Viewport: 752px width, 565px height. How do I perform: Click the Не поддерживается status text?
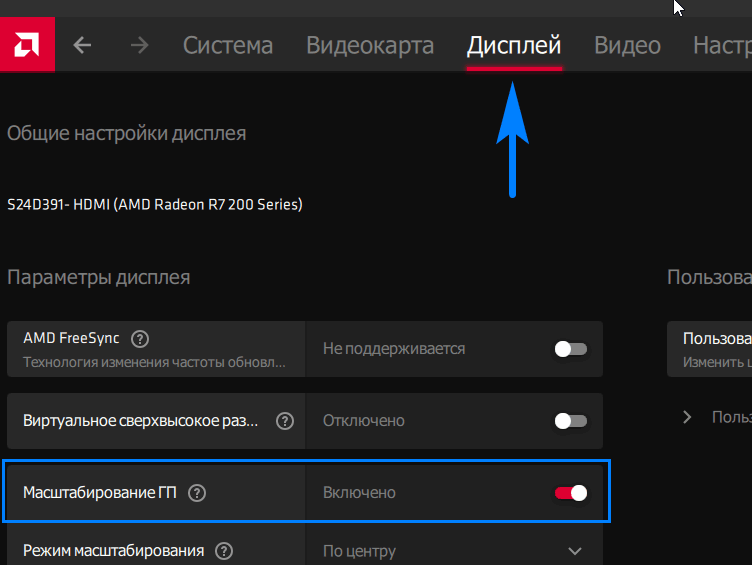(394, 349)
